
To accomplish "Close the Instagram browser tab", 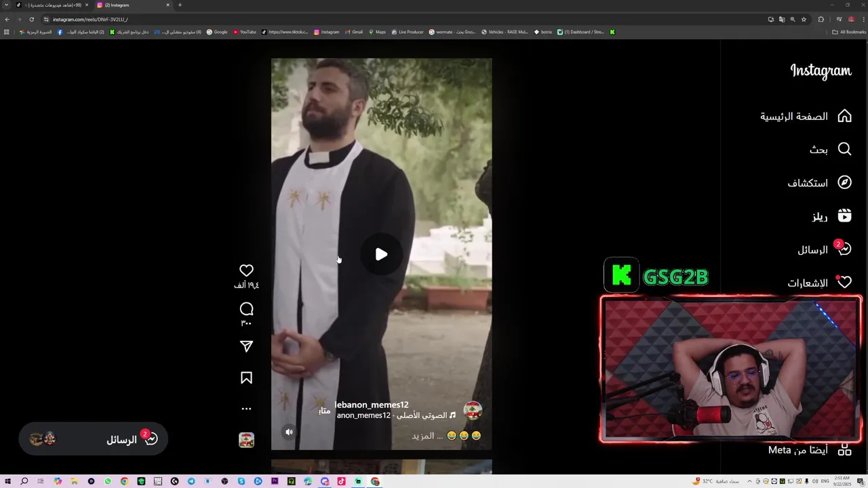I will (167, 5).
